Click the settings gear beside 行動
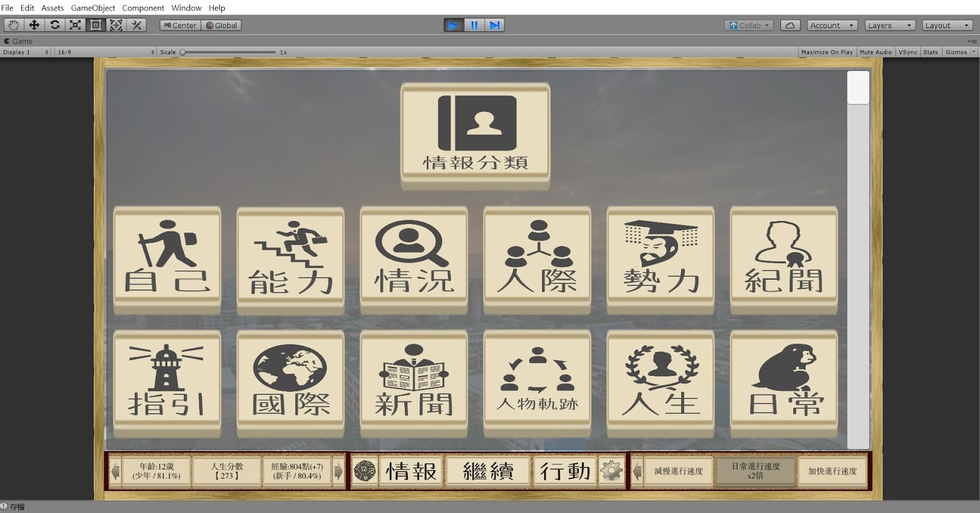Screen dimensions: 980x513 [611, 471]
